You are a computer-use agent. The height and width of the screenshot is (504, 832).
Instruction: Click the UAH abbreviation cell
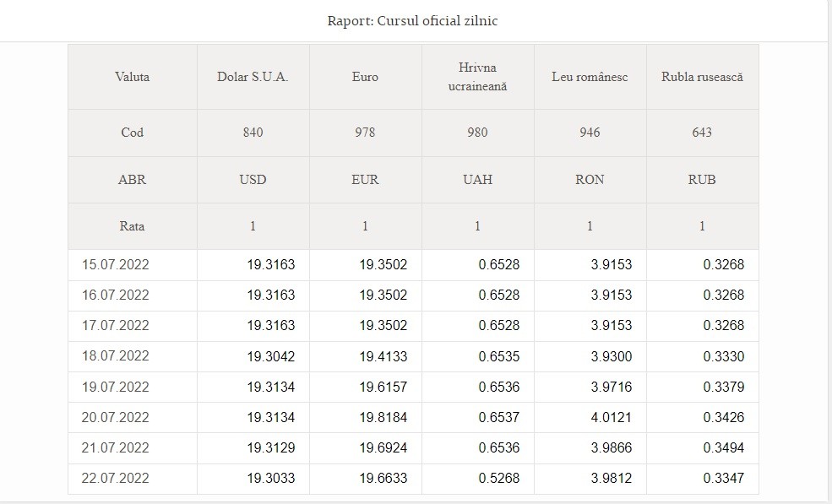pos(477,180)
